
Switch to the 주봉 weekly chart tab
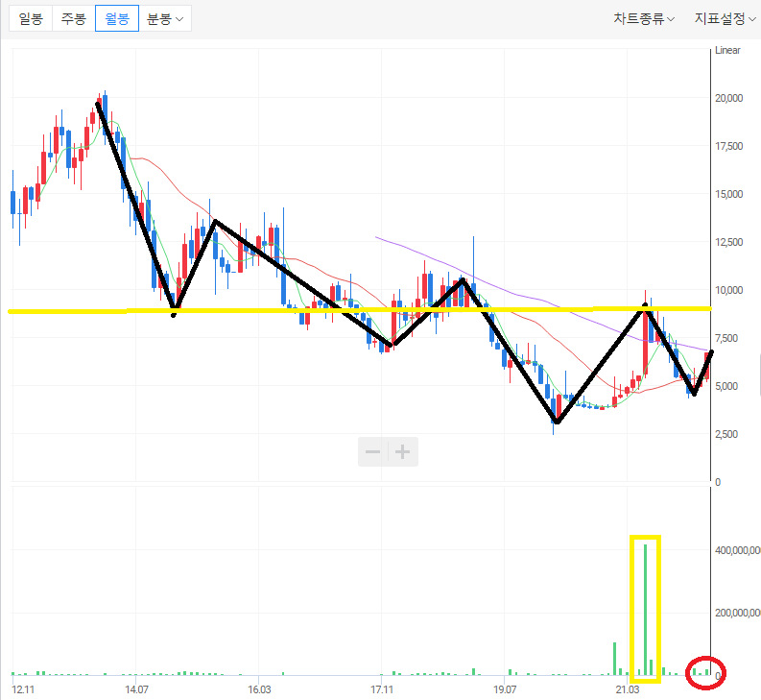click(74, 18)
